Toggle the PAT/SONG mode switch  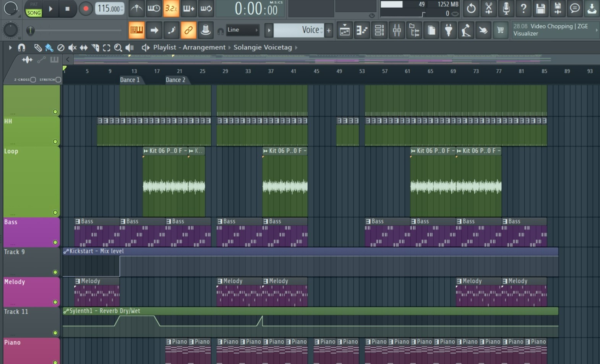click(x=34, y=8)
